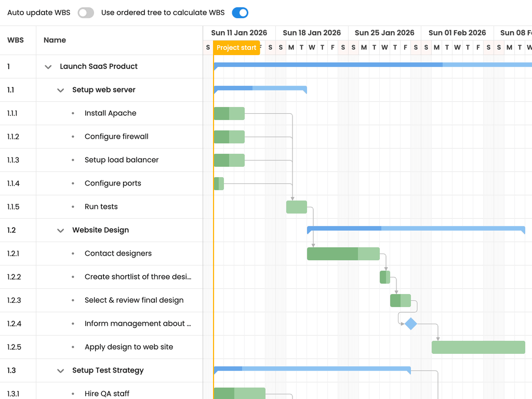Collapse the Setup Test Strategy group
Viewport: 532px width, 399px height.
click(x=60, y=371)
